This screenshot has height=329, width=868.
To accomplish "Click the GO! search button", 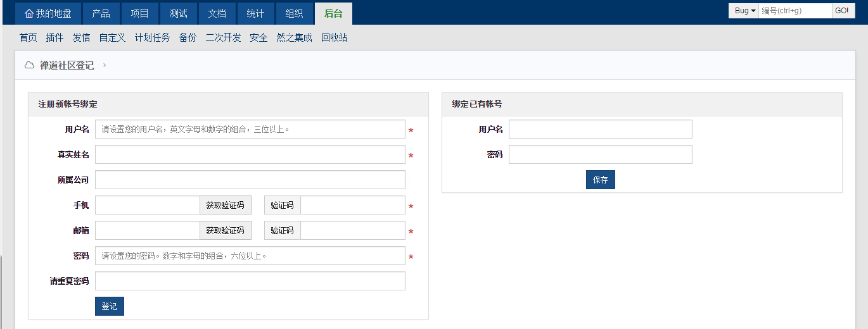I will tap(841, 11).
